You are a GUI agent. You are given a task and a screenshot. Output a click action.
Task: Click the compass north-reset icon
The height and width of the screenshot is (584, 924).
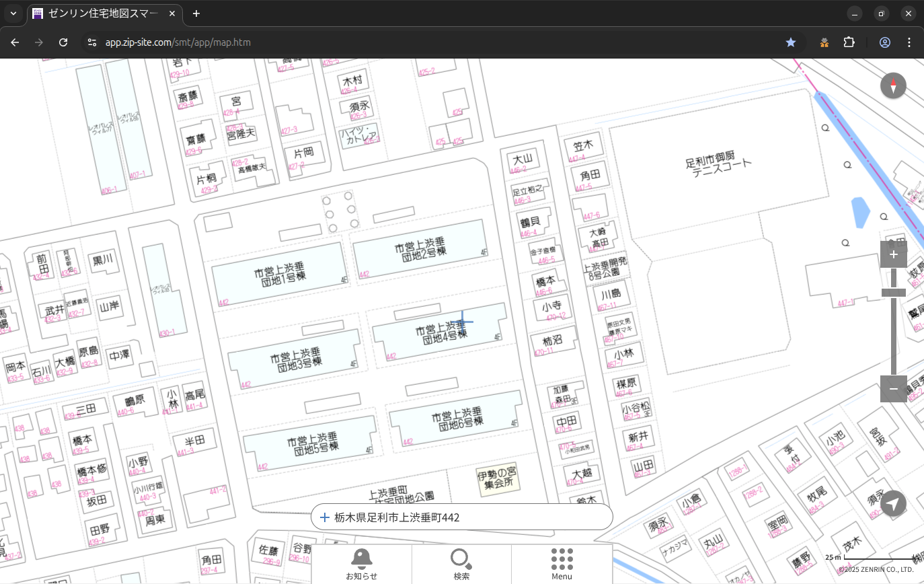pos(893,86)
